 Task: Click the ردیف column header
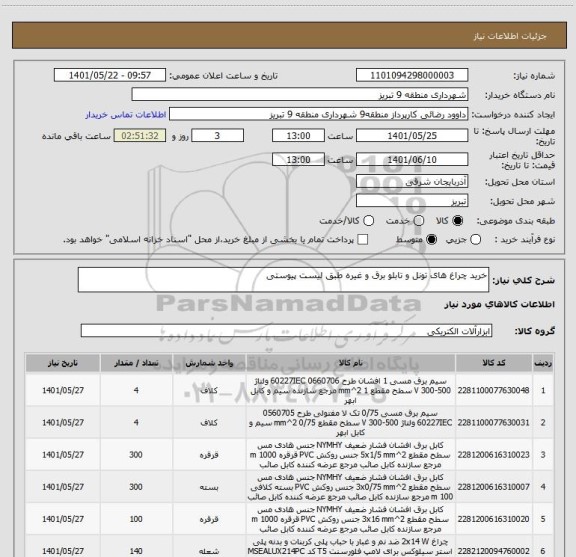[x=543, y=363]
